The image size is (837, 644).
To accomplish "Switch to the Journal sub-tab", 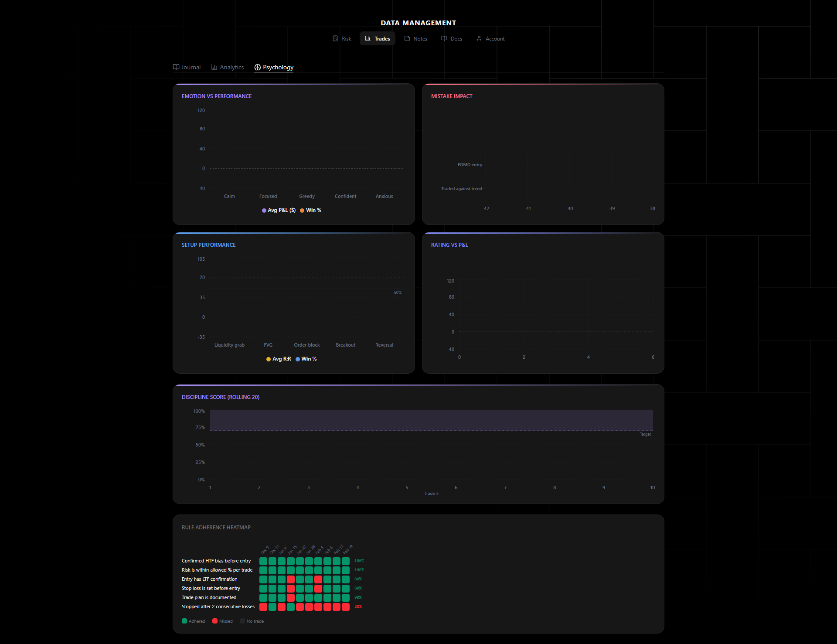I will point(191,67).
